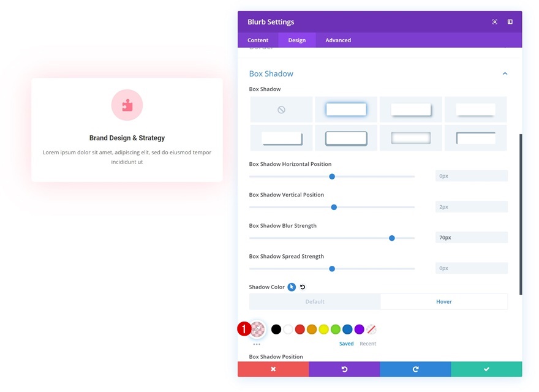
Task: Pick the red color swatch
Action: [x=300, y=330]
